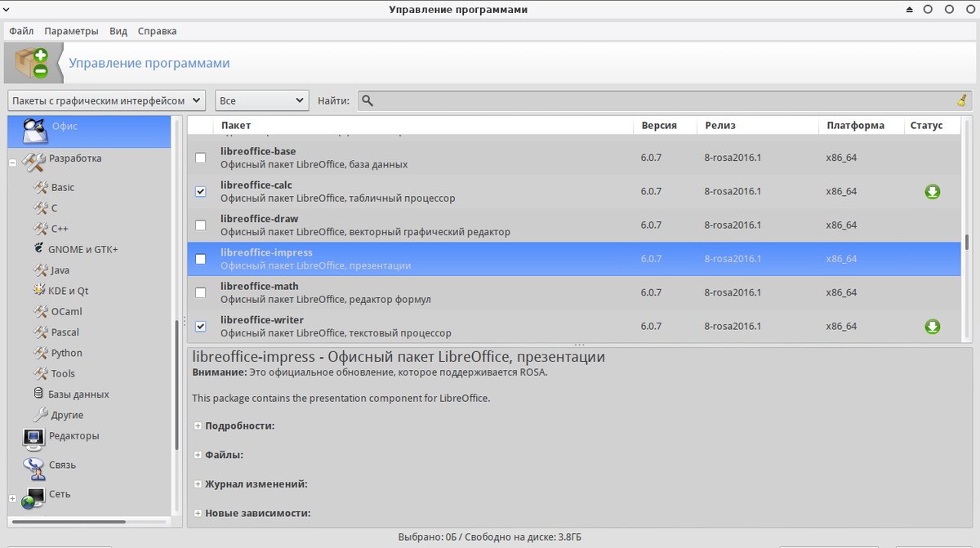Click the Pascal tools icon
Viewport: 980px width, 548px height.
point(40,332)
